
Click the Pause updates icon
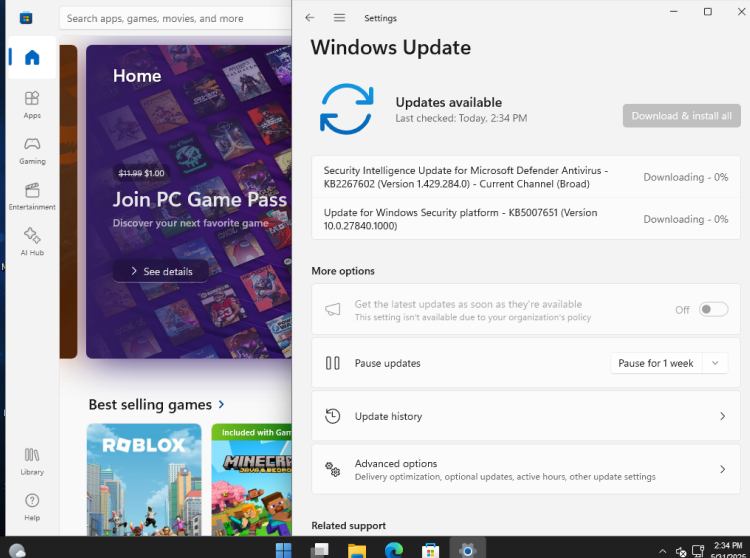click(x=332, y=363)
